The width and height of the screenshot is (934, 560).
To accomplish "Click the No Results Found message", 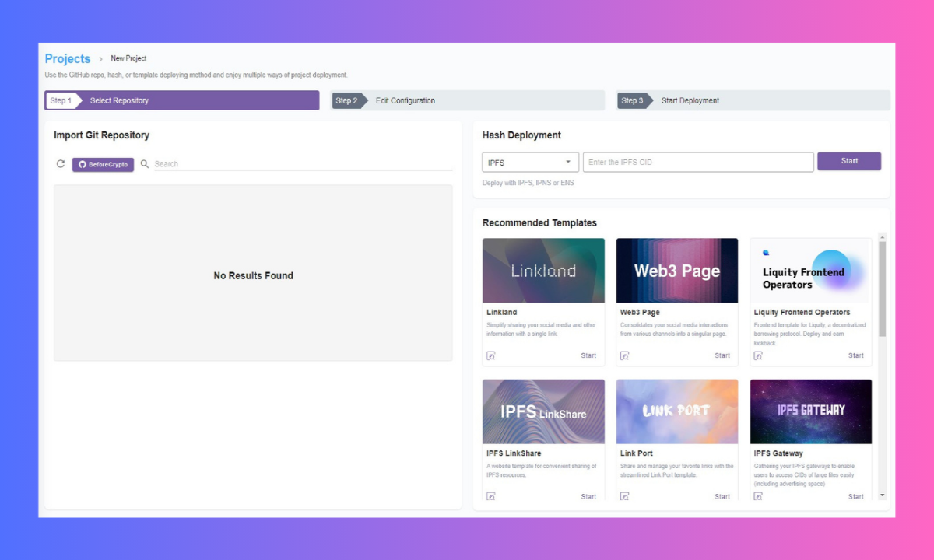I will click(253, 275).
